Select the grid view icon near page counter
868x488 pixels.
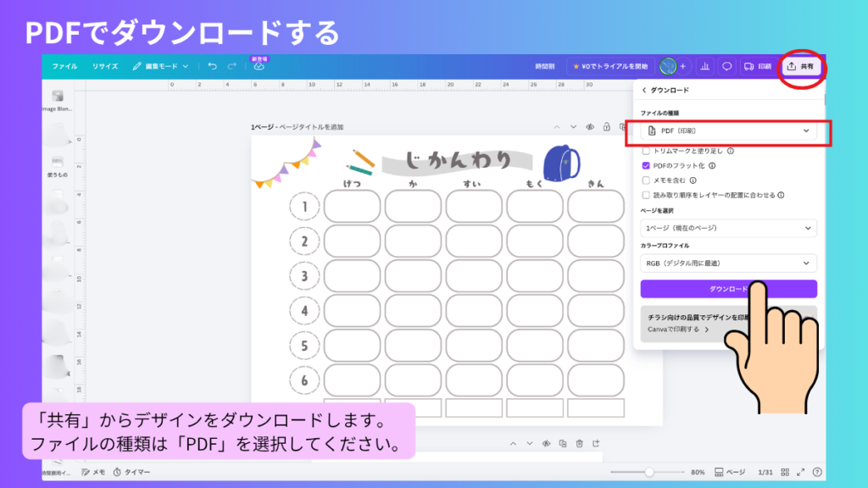click(783, 471)
